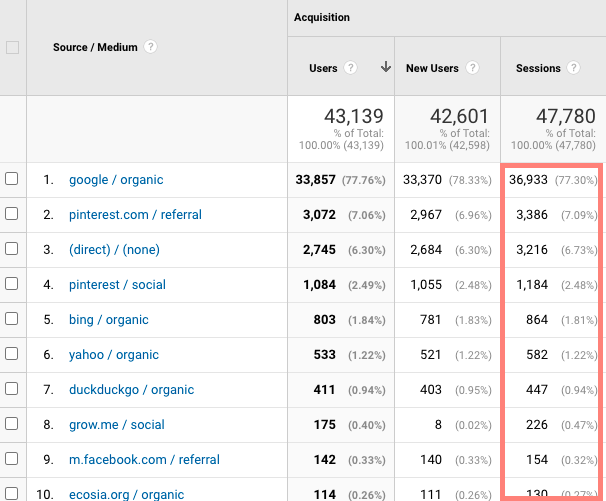Image resolution: width=606 pixels, height=501 pixels.
Task: Open the (direct) / (none) link
Action: pos(114,250)
